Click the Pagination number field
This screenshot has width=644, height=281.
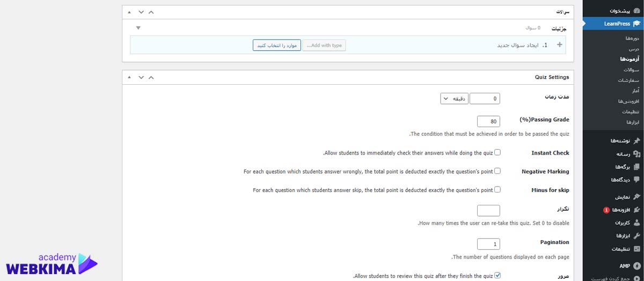tap(488, 244)
